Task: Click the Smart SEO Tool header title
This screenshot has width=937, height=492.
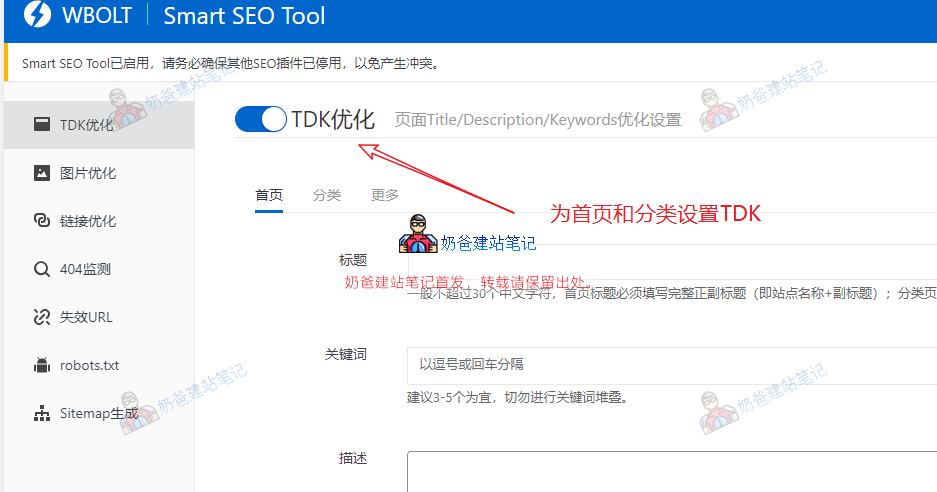Action: [244, 17]
